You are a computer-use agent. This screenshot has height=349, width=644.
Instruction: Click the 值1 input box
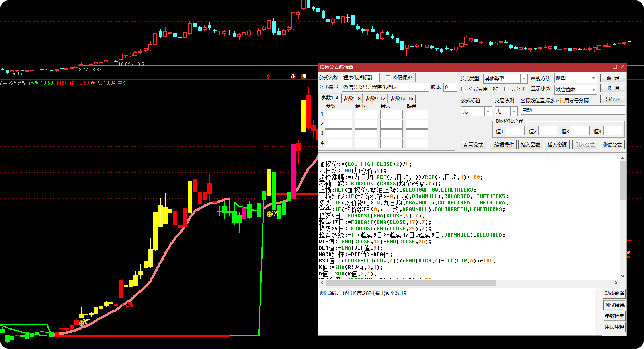point(515,131)
